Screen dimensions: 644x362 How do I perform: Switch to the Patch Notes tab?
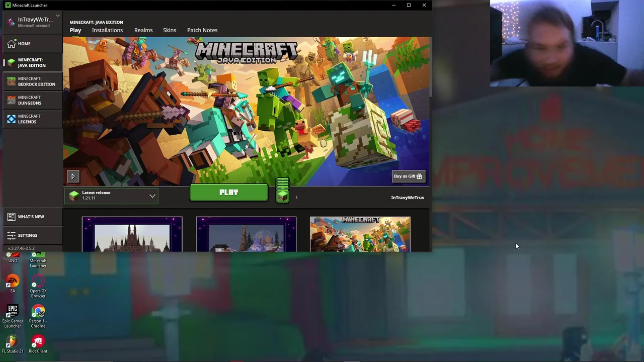202,30
